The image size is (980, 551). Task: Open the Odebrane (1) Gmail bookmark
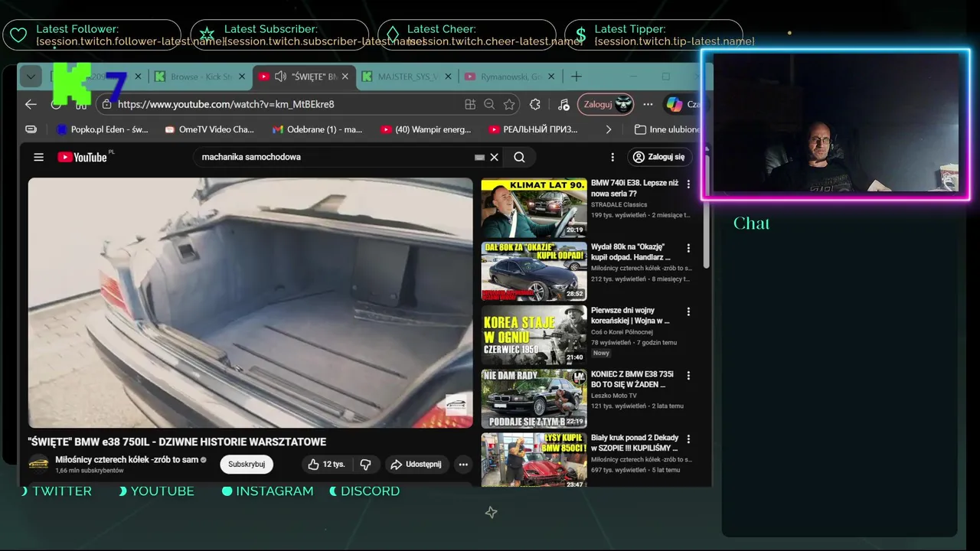pos(317,129)
